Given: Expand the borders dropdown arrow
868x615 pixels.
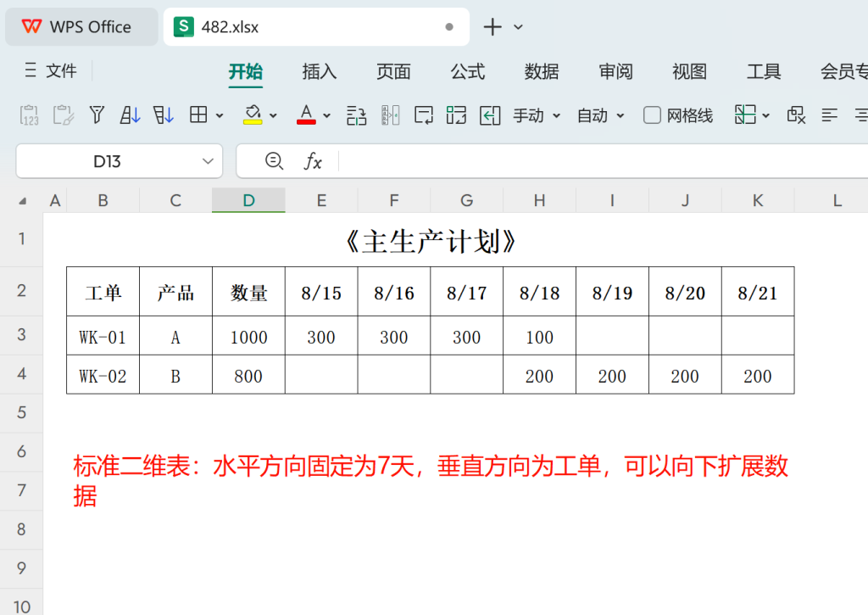Looking at the screenshot, I should tap(220, 116).
